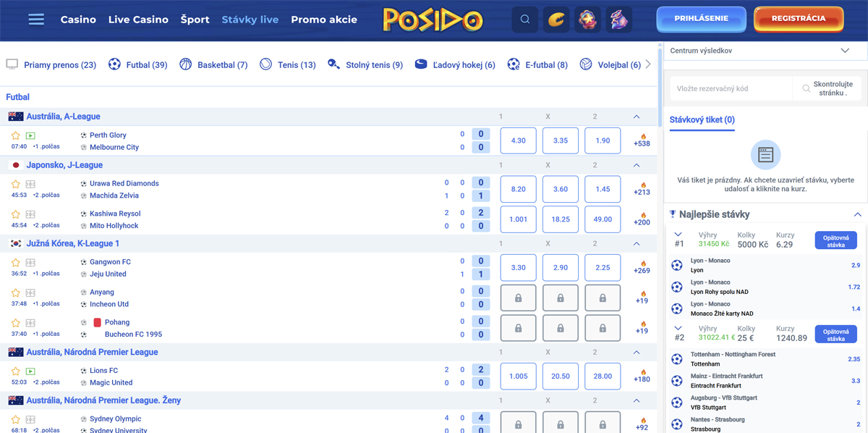Click Skontrolujte stránku check button
Image resolution: width=868 pixels, height=433 pixels.
[x=827, y=88]
